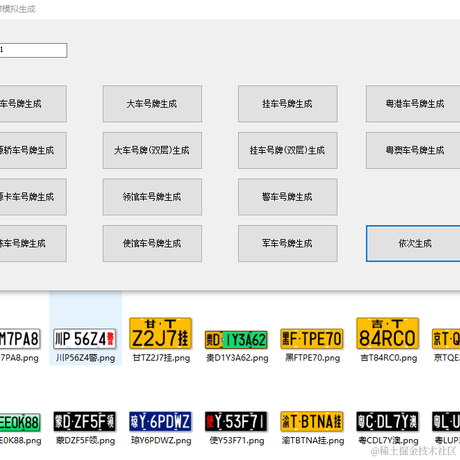Click file name 川P56Z4警.png
460x460 pixels.
click(x=85, y=358)
